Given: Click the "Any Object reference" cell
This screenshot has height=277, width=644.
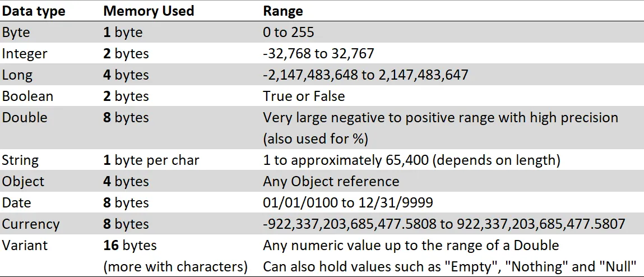Looking at the screenshot, I should pyautogui.click(x=331, y=182).
